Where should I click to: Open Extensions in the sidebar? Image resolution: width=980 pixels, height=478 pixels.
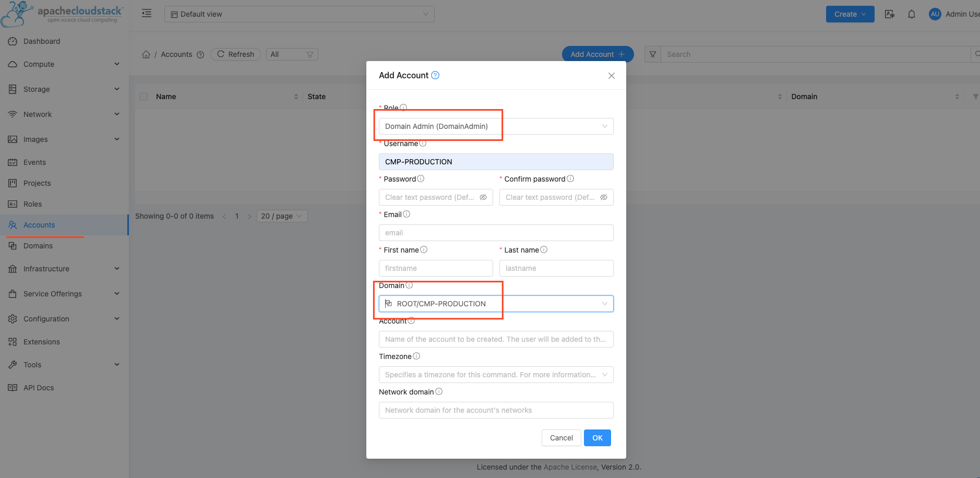coord(64,342)
